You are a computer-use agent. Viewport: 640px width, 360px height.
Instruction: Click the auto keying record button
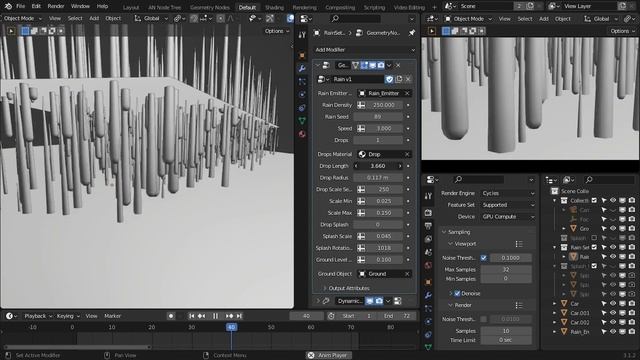point(171,316)
